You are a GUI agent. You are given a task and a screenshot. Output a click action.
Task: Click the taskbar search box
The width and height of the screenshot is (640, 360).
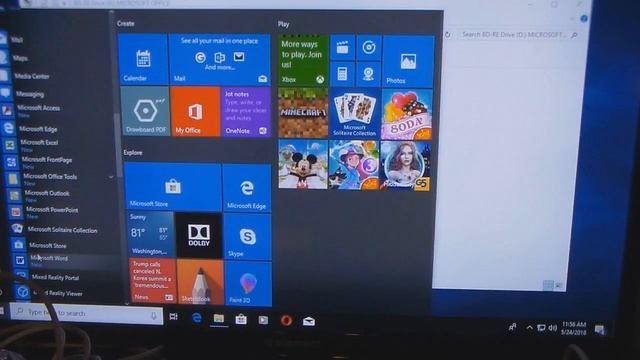pyautogui.click(x=87, y=313)
